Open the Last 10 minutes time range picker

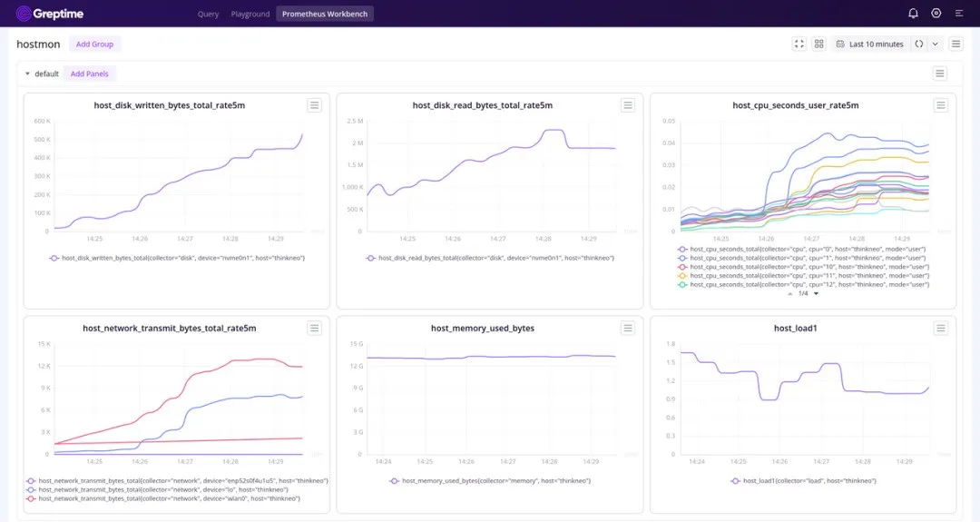click(x=869, y=44)
